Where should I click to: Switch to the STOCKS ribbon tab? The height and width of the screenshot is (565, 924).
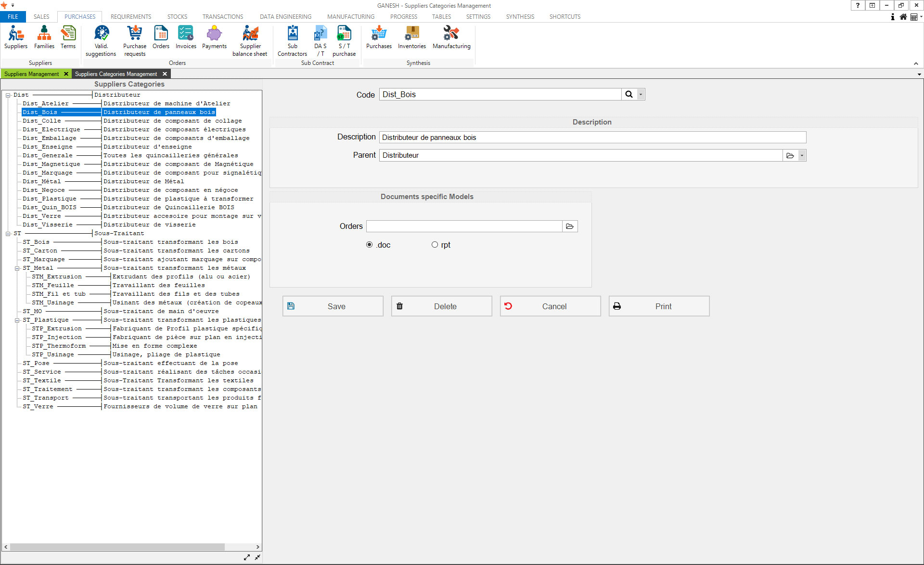tap(177, 16)
